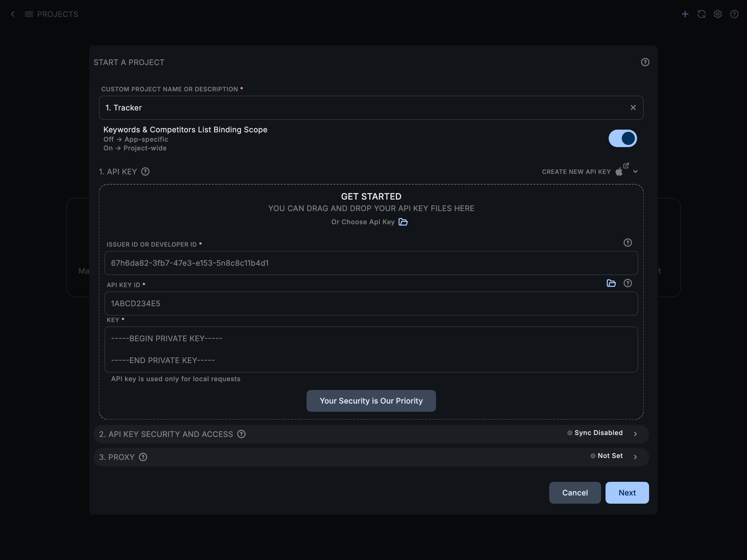
Task: Click Your Security is Our Priority button
Action: tap(371, 401)
